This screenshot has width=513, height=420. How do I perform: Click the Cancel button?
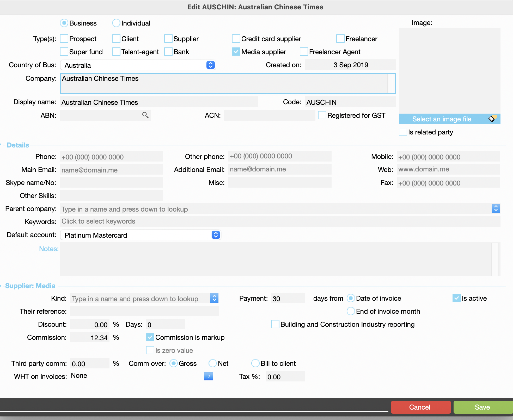pos(421,407)
